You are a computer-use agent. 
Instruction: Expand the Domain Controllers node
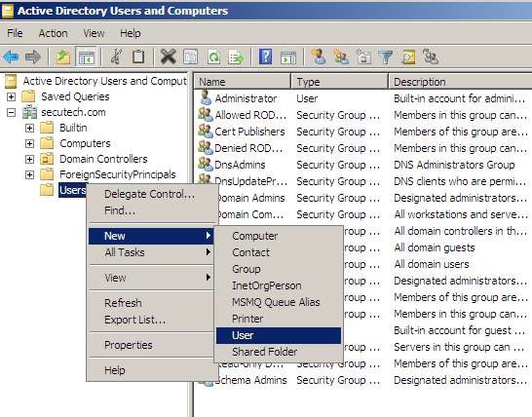[x=29, y=159]
